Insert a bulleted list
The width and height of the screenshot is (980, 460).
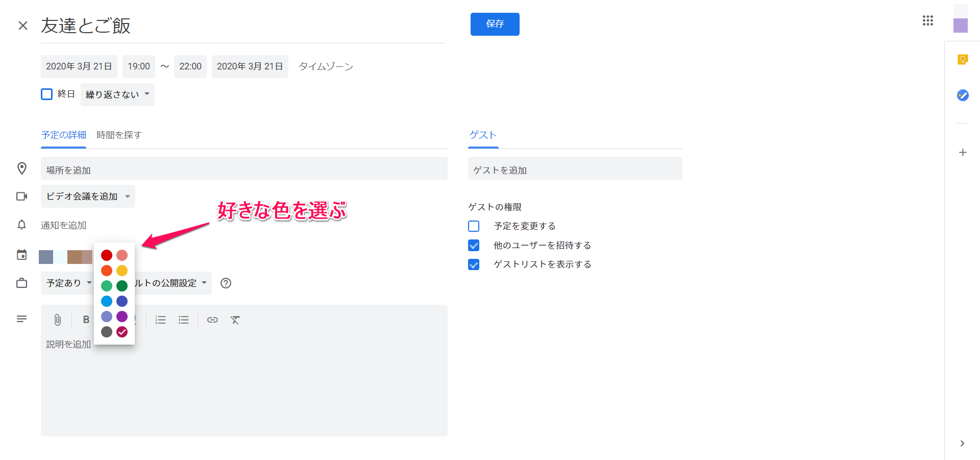point(184,320)
